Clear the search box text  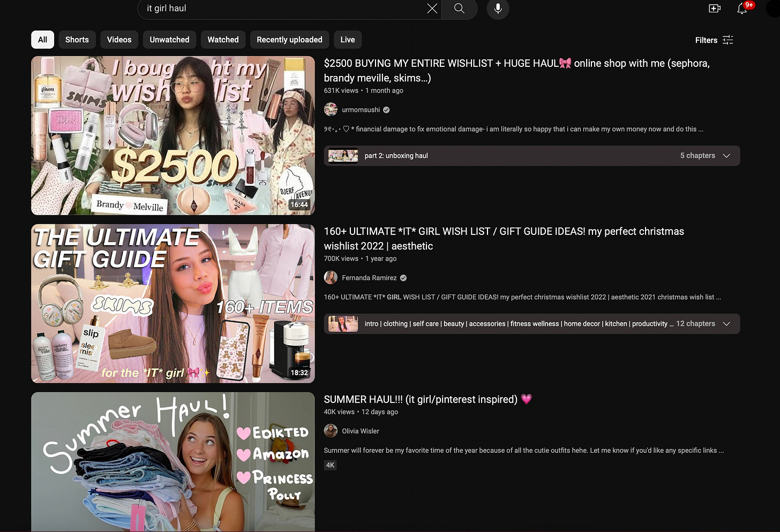[432, 8]
